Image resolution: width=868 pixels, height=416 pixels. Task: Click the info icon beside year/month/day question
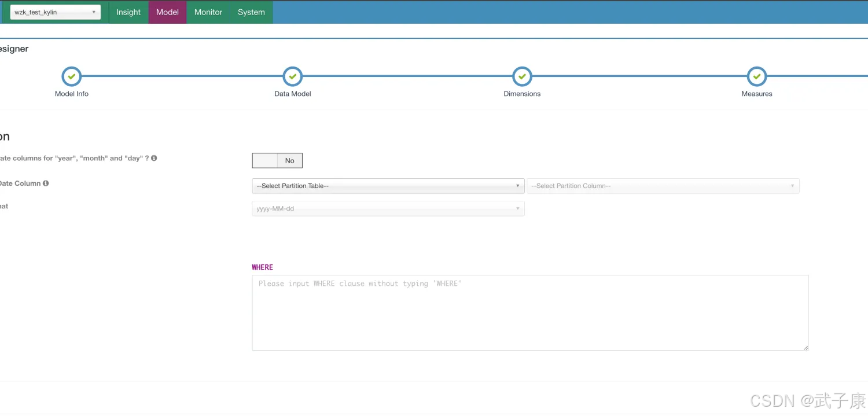tap(154, 158)
